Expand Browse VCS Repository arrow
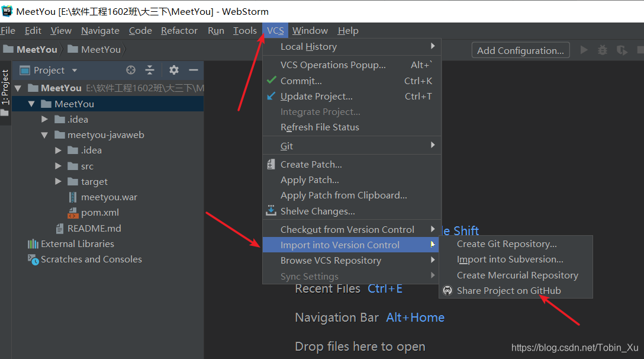 click(x=433, y=260)
